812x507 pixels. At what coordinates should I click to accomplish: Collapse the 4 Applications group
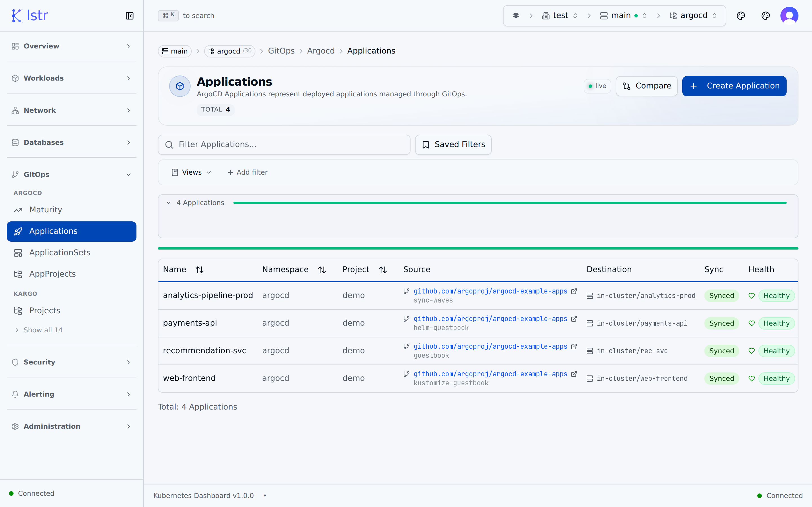(x=168, y=203)
